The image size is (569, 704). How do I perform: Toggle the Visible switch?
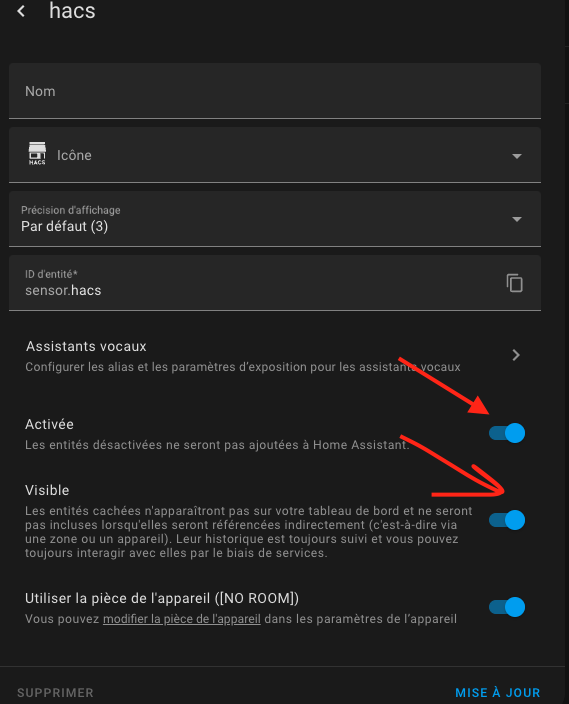click(507, 520)
